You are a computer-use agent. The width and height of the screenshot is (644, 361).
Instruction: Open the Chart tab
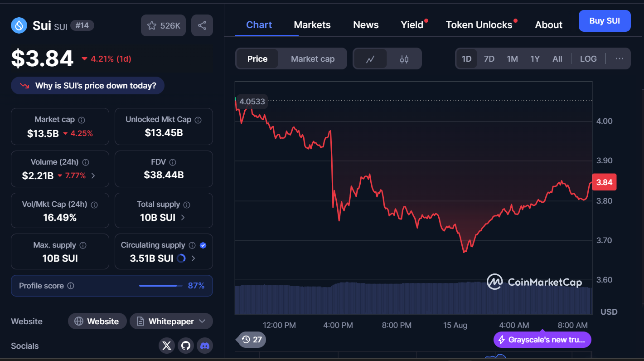point(259,25)
